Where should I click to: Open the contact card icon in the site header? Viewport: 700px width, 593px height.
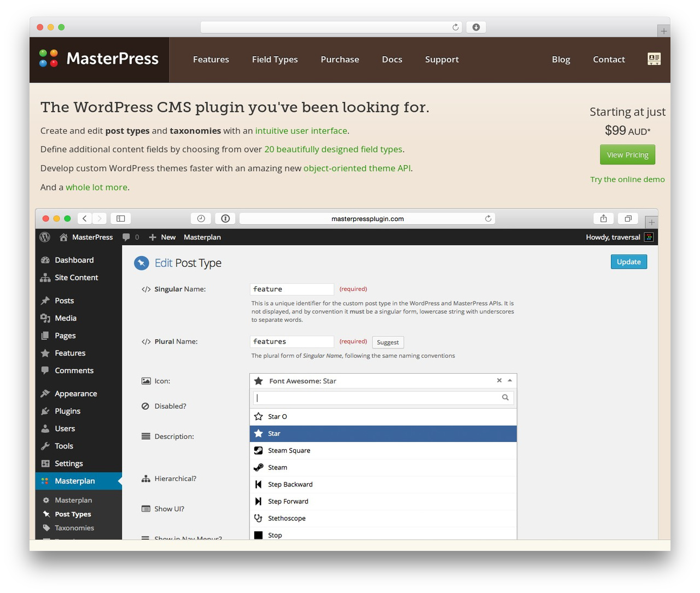pos(654,59)
